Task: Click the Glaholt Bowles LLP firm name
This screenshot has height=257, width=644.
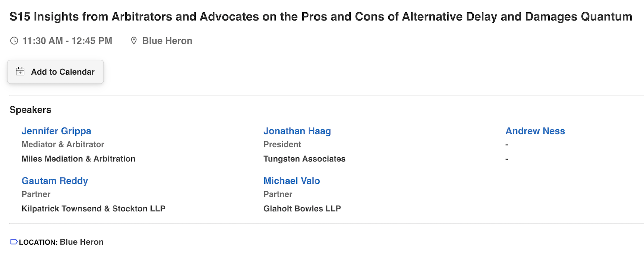Action: (302, 209)
